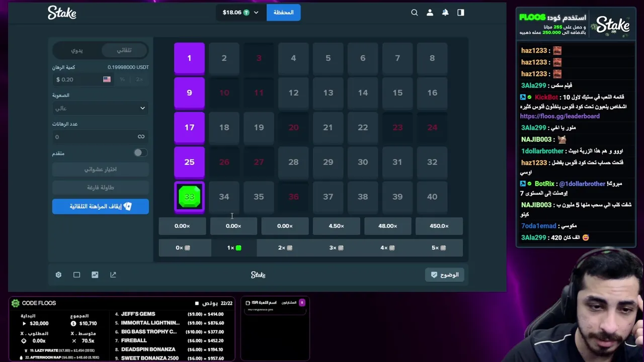Click the halve bet ½ button
644x362 pixels.
click(x=122, y=79)
